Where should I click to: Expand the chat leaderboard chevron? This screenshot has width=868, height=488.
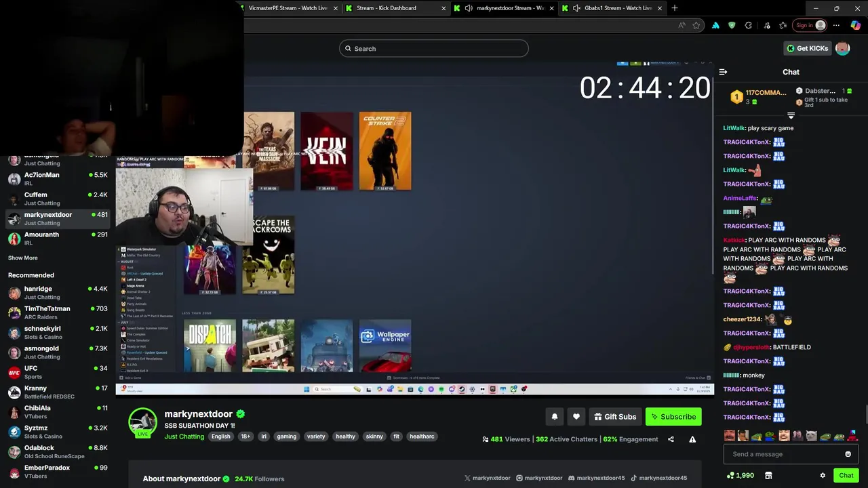[791, 115]
